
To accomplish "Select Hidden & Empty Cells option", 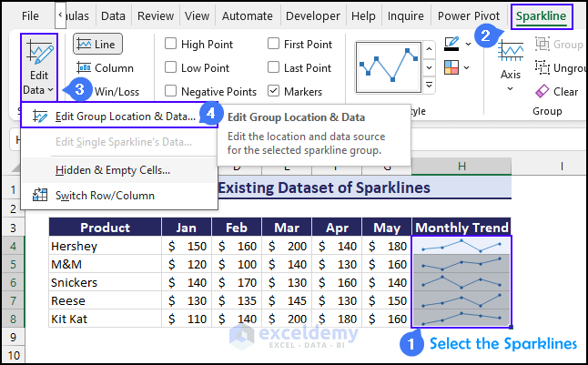I will pos(112,169).
